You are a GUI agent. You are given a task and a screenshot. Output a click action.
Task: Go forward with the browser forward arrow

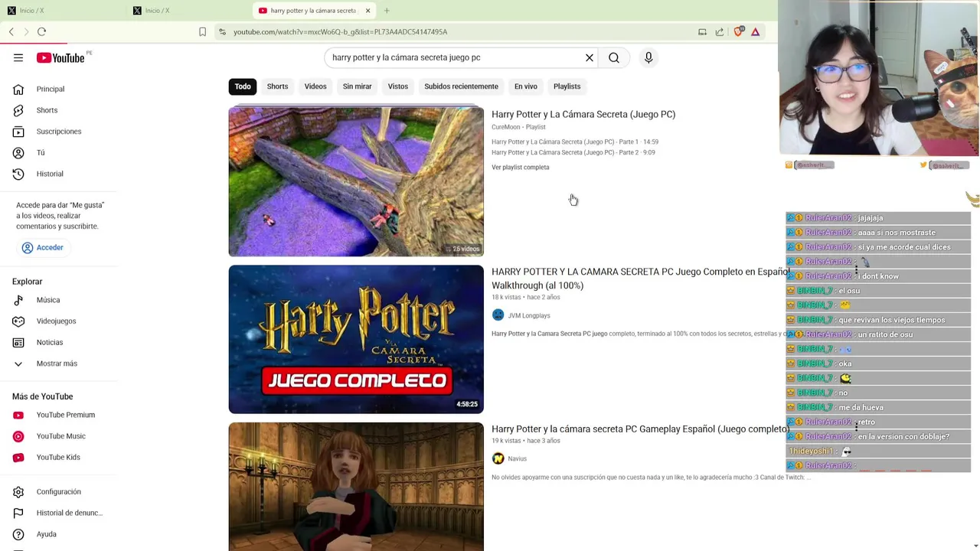(26, 31)
